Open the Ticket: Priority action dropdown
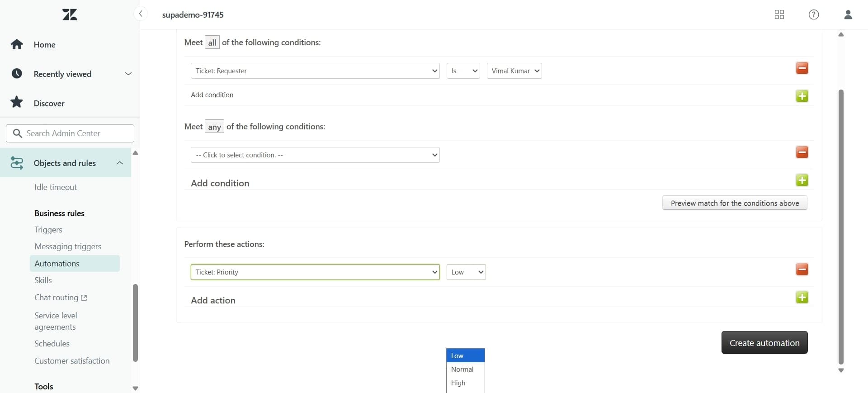The width and height of the screenshot is (868, 393). click(x=315, y=272)
